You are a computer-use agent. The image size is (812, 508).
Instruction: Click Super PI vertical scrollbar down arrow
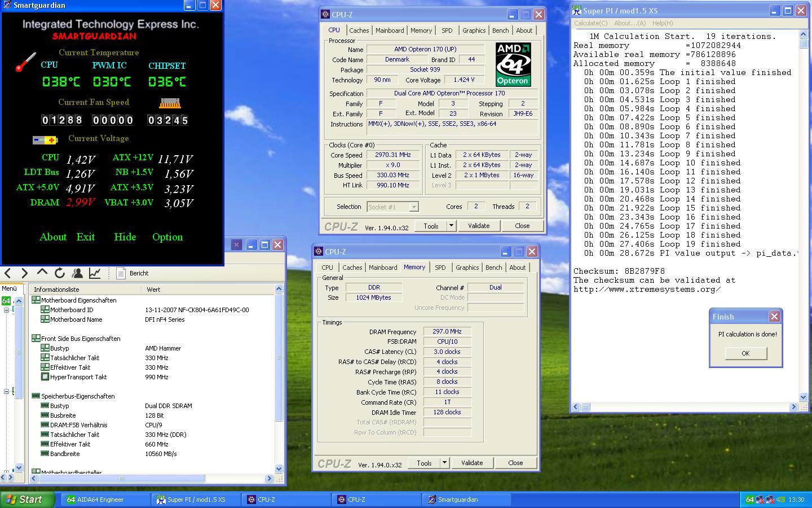[x=804, y=397]
